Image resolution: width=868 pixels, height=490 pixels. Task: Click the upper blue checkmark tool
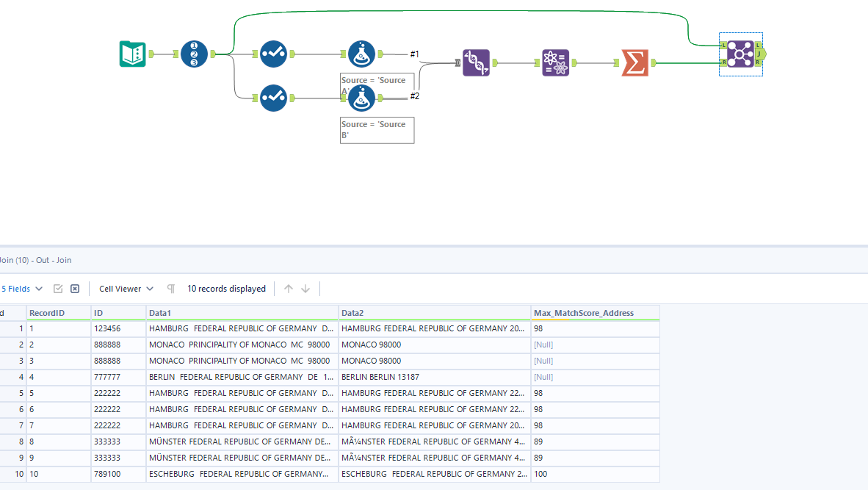click(x=273, y=54)
